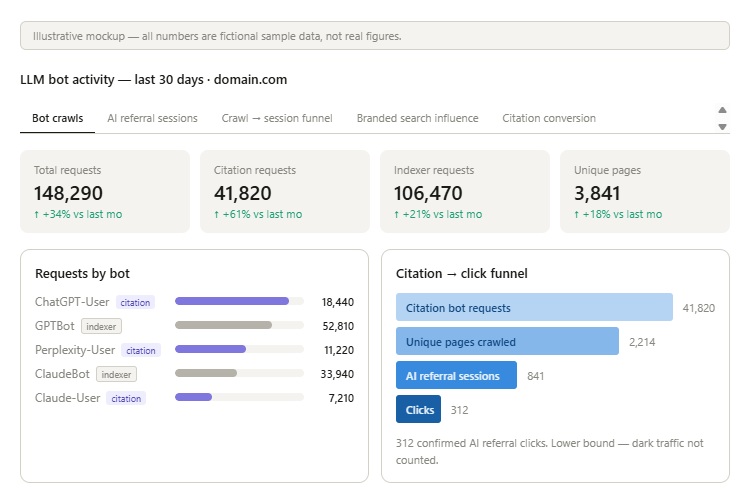Click the indexer badge next to ClaudeBot
The image size is (751, 503).
coord(116,375)
